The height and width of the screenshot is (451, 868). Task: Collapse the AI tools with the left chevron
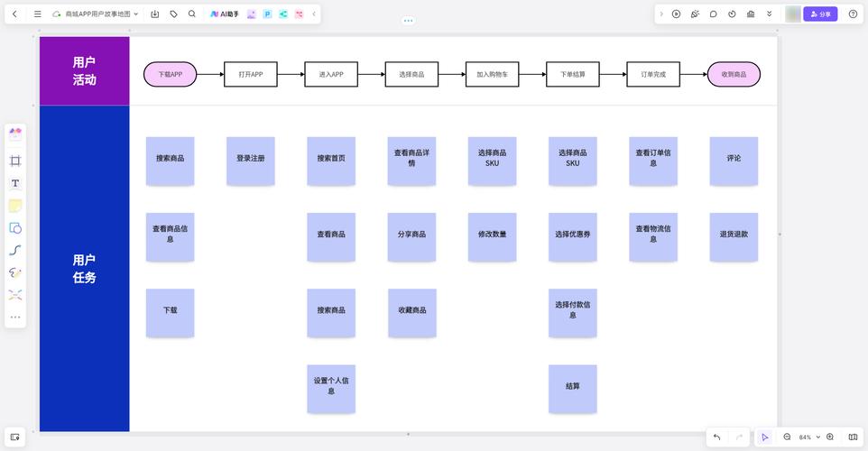314,14
